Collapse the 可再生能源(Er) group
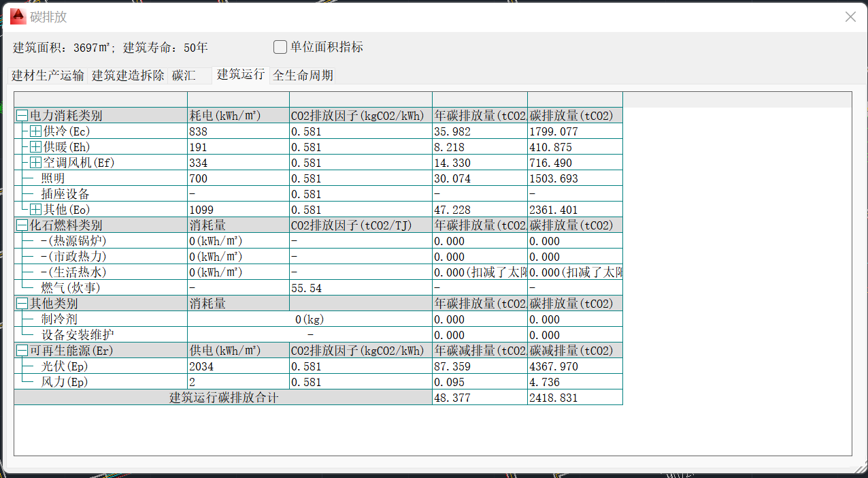 pyautogui.click(x=22, y=351)
